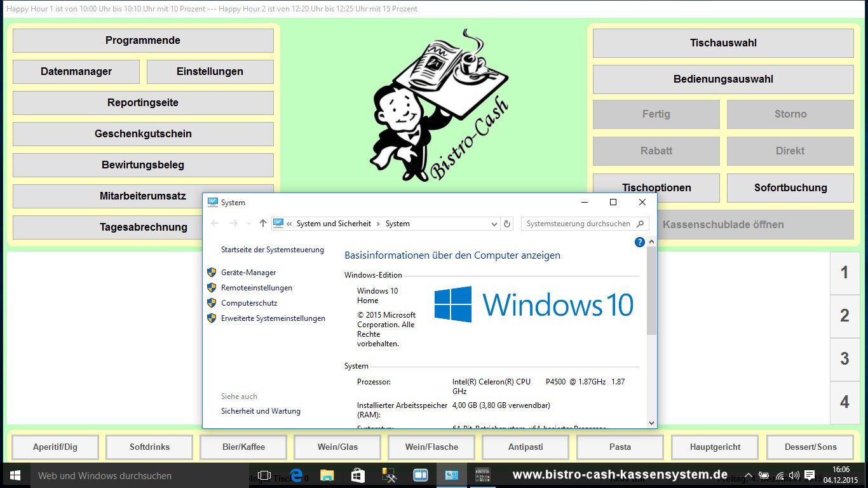Open Mitarbeiterumsatz
This screenshot has width=868, height=488.
pos(143,196)
